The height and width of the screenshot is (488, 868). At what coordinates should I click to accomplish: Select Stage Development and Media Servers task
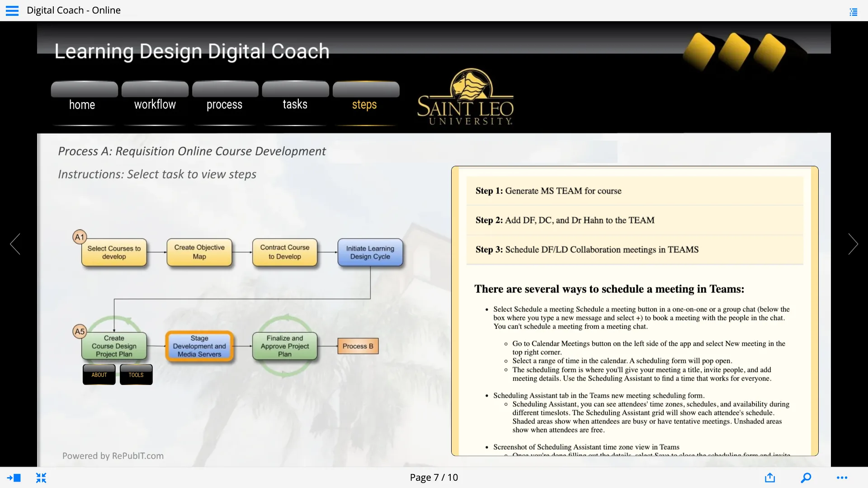click(199, 346)
